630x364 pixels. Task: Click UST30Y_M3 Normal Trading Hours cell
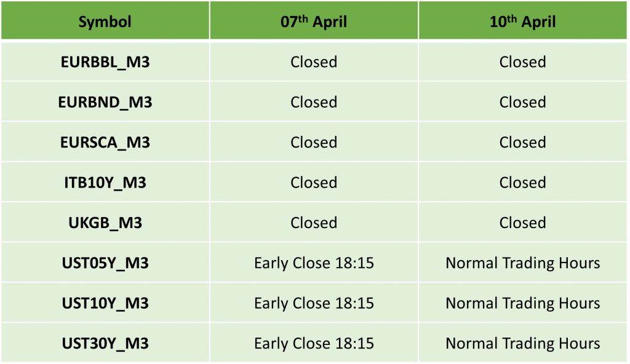[523, 343]
